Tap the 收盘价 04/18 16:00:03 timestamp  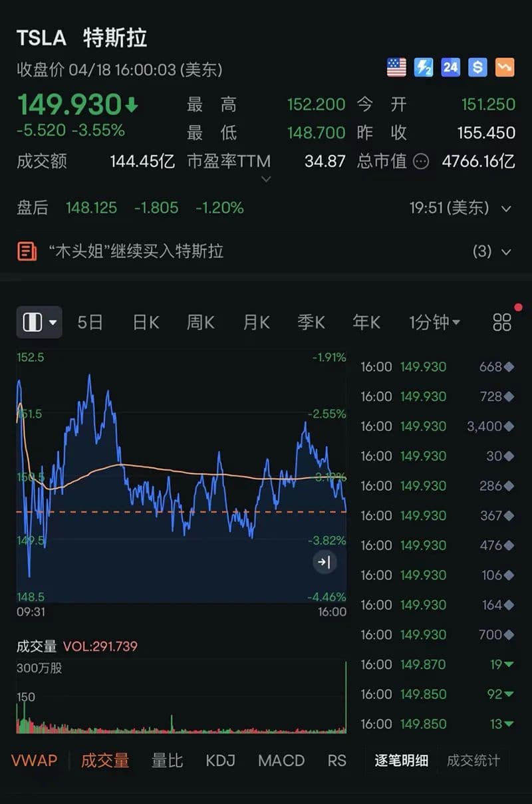[120, 69]
